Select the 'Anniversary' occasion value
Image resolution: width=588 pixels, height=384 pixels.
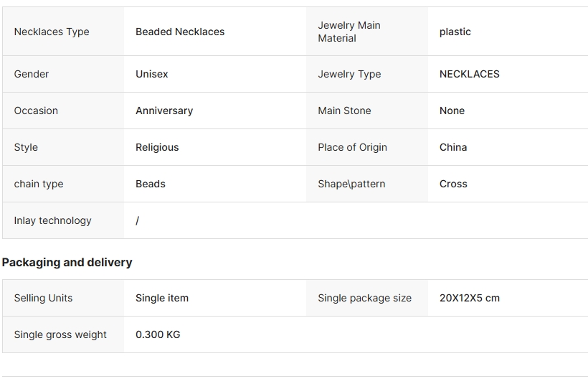[164, 111]
